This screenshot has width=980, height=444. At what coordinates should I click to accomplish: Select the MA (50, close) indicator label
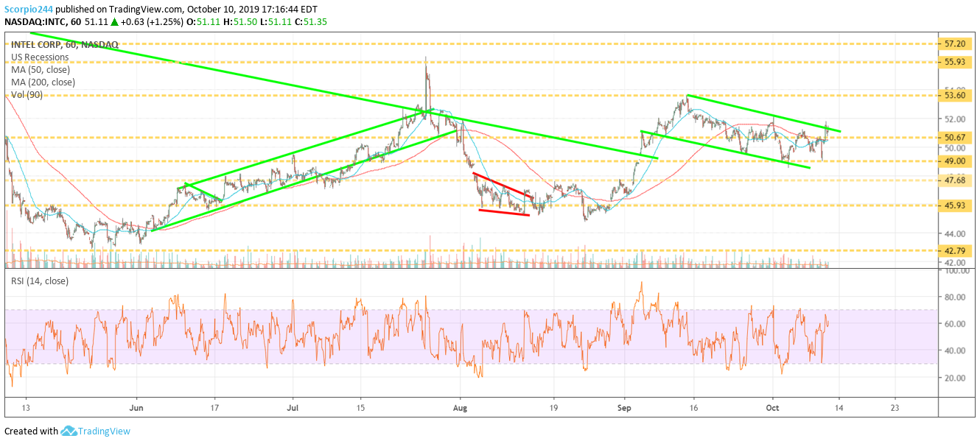click(x=41, y=70)
